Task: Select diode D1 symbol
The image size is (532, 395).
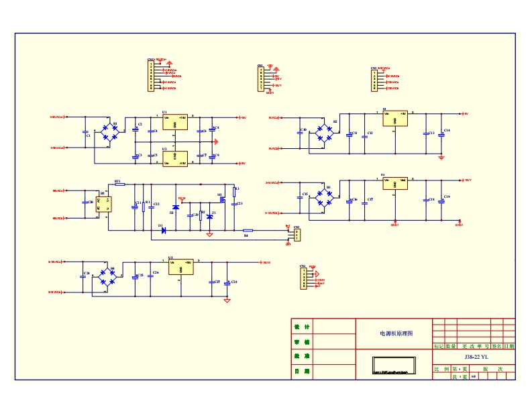Action: [x=163, y=230]
